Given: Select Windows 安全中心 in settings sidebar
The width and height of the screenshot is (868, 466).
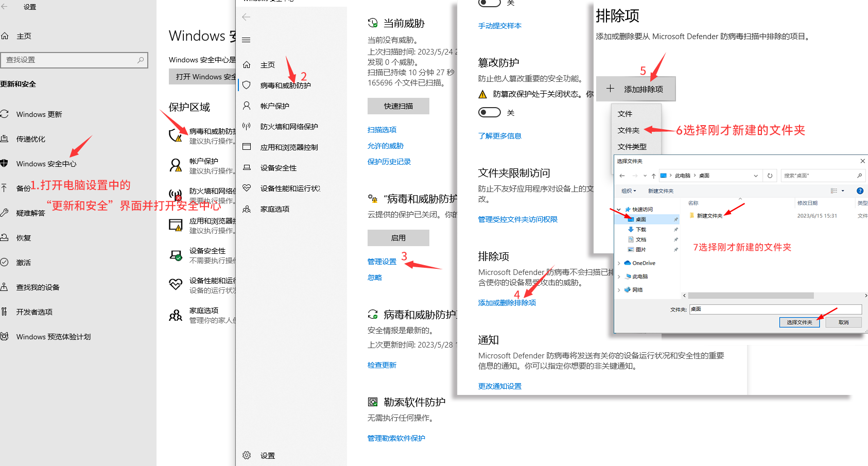Looking at the screenshot, I should pyautogui.click(x=46, y=164).
